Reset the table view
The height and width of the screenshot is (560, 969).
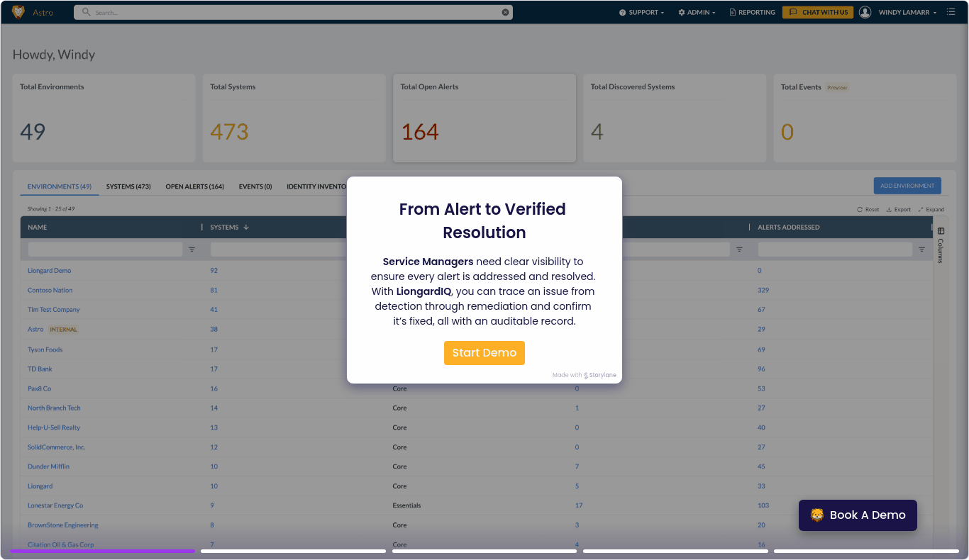[868, 209]
